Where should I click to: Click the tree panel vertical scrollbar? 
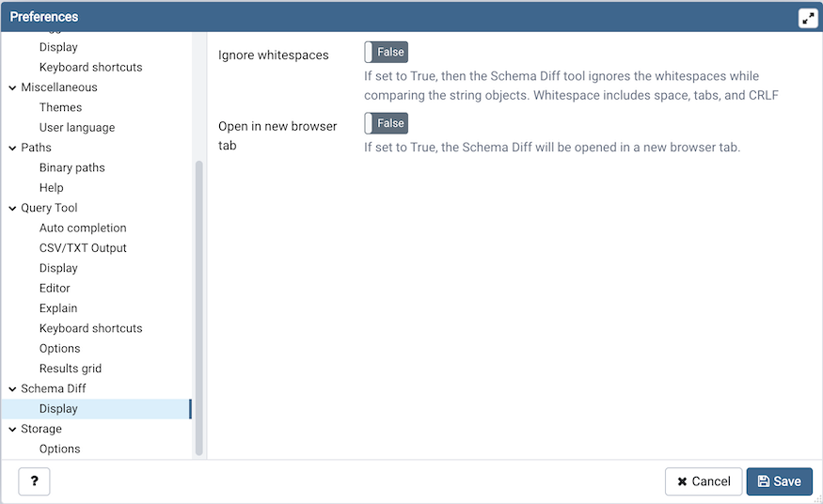(x=198, y=307)
